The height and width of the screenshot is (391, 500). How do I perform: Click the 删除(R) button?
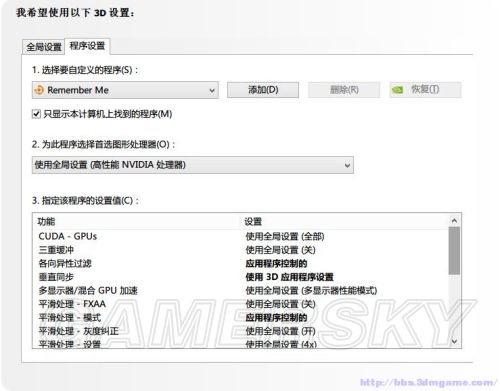344,90
